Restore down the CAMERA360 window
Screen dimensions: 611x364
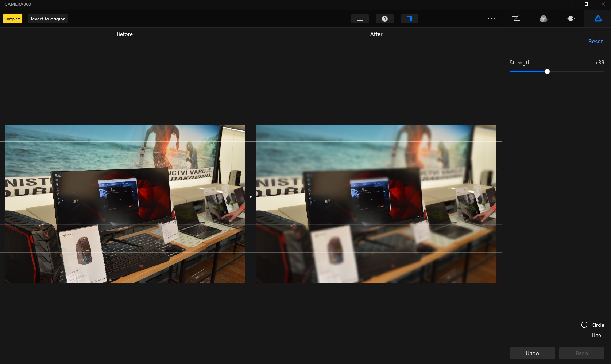click(587, 4)
